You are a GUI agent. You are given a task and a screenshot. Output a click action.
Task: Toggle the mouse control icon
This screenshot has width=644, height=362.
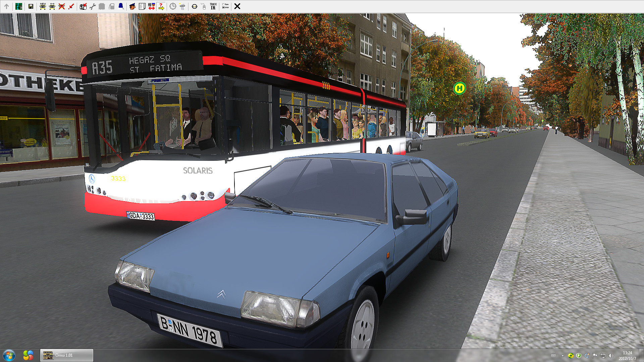[204, 6]
